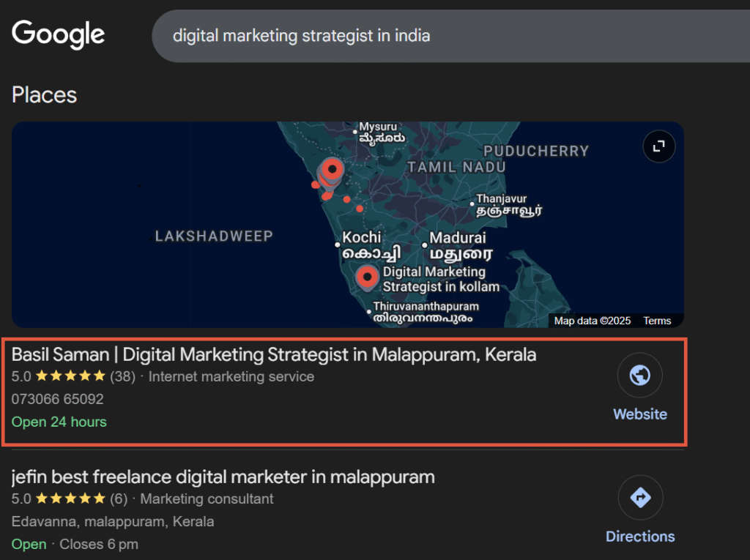Open the (38) review count for Basil Saman

click(x=122, y=377)
